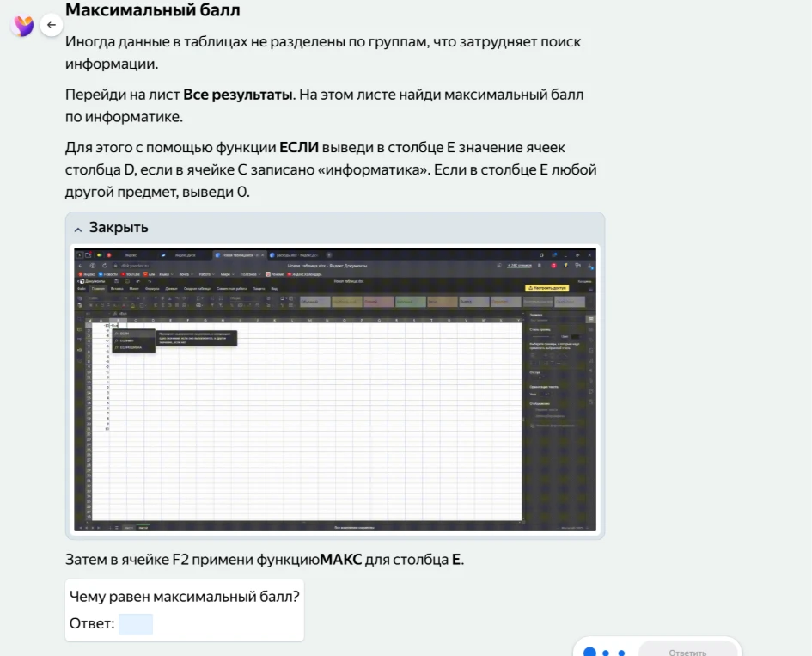Image resolution: width=812 pixels, height=656 pixels.
Task: Click the bold word МАКС
Action: pyautogui.click(x=341, y=560)
